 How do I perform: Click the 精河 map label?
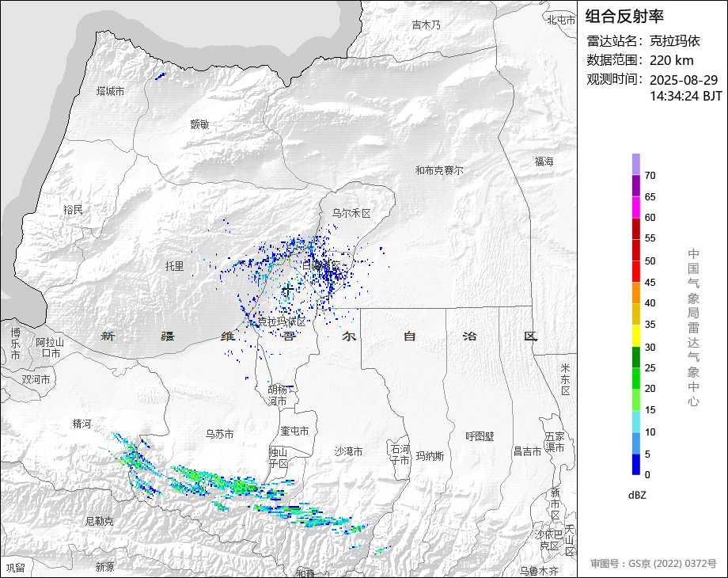coord(82,424)
